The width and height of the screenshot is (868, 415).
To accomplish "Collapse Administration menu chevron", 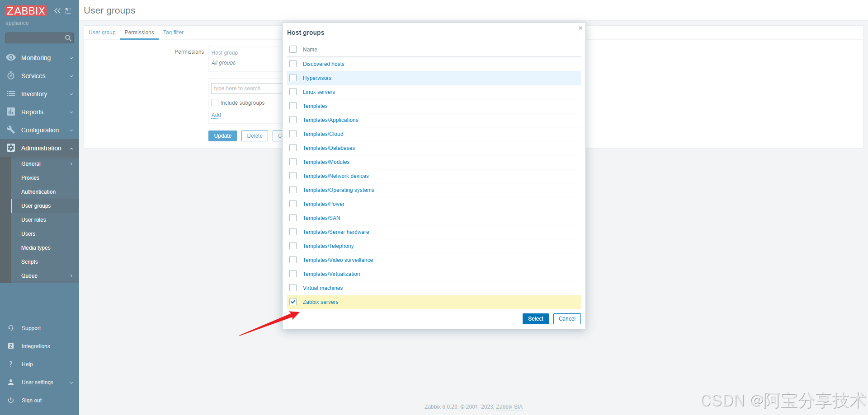I will coord(71,148).
